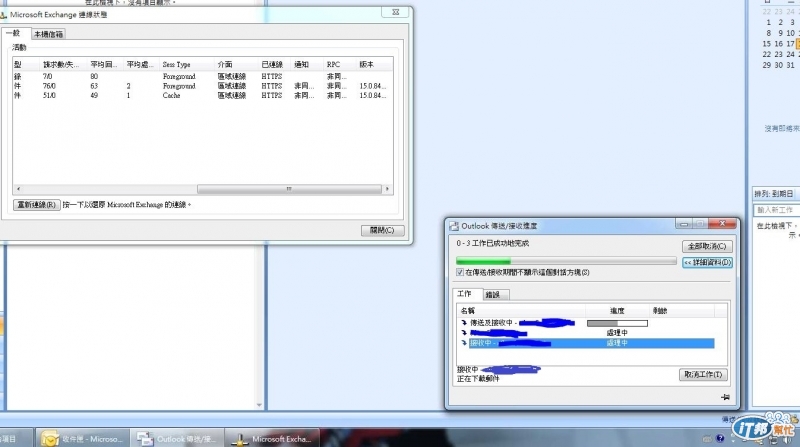This screenshot has width=800, height=447.
Task: Click the 關閉(C) button
Action: point(383,230)
